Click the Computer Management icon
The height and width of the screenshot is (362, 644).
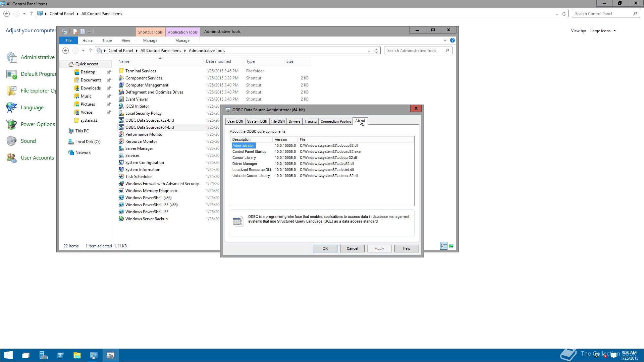[x=121, y=85]
